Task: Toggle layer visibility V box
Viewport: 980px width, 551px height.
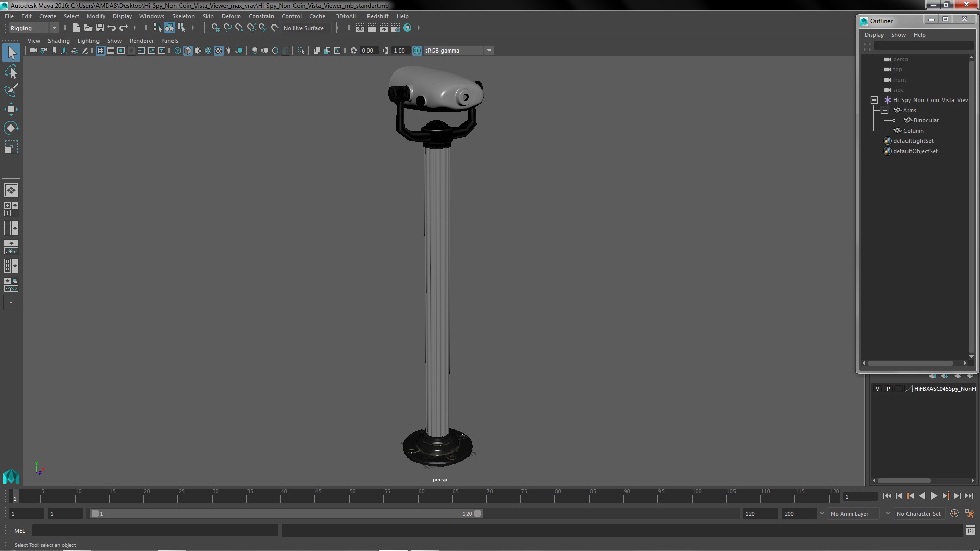Action: pyautogui.click(x=877, y=389)
